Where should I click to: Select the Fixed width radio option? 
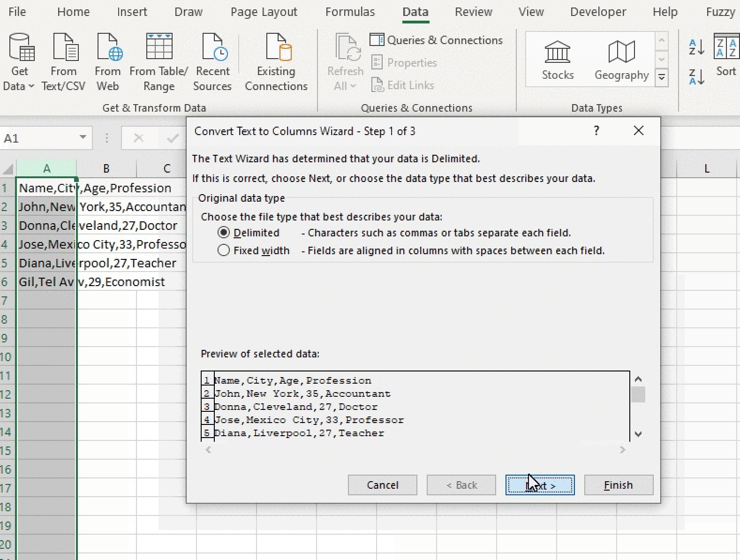tap(224, 250)
